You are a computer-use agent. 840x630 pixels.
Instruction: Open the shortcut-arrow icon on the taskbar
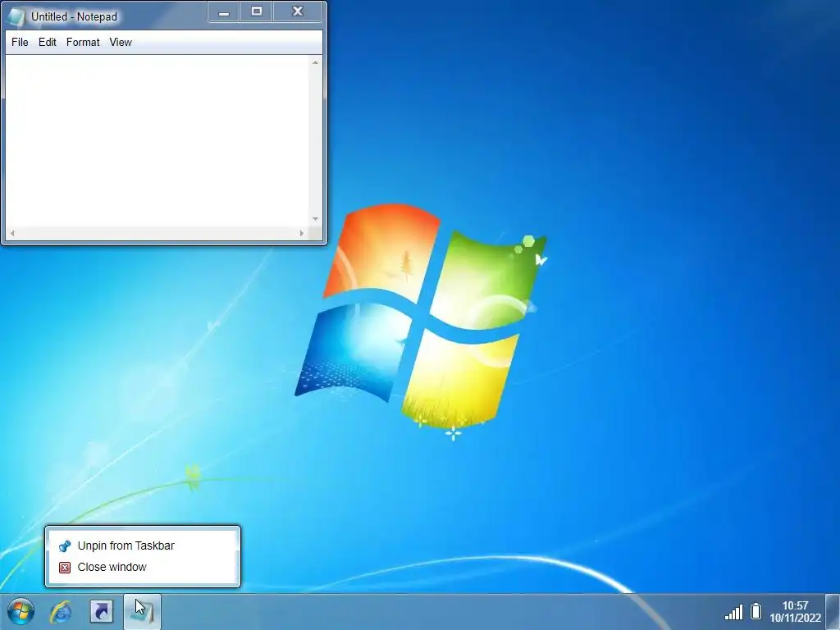(x=101, y=611)
